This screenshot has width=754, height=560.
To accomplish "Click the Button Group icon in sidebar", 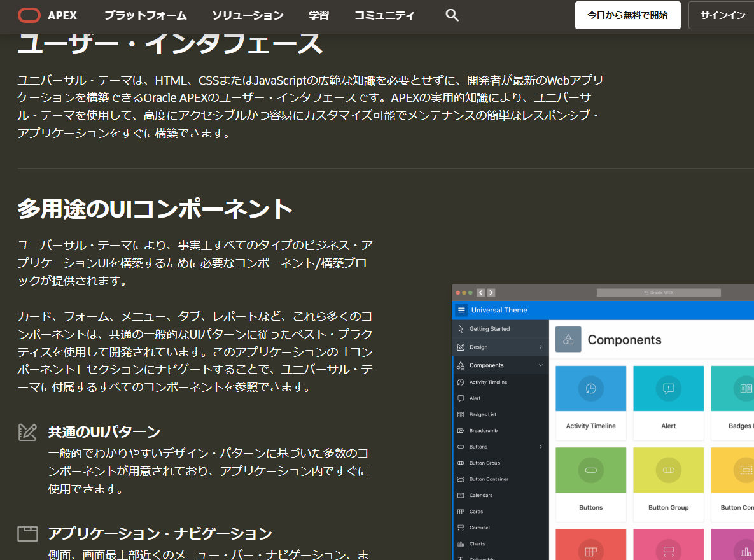I will pyautogui.click(x=461, y=463).
